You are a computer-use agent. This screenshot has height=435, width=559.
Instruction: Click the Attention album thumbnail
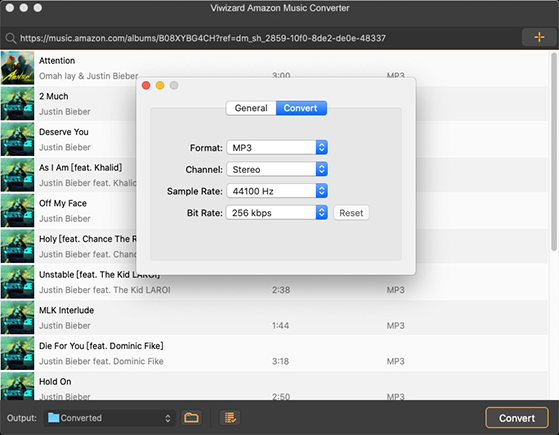click(x=17, y=68)
